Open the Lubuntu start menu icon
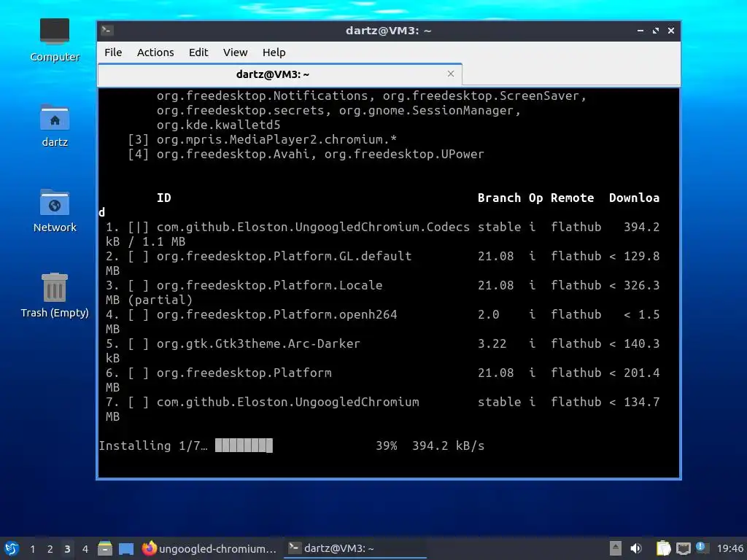This screenshot has height=560, width=747. [12, 548]
